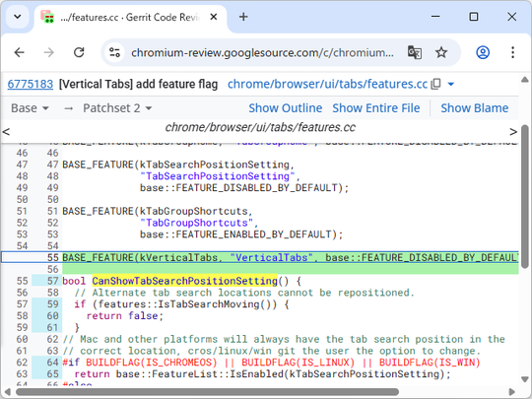Click Show Entire File
532x399 pixels.
pyautogui.click(x=376, y=108)
